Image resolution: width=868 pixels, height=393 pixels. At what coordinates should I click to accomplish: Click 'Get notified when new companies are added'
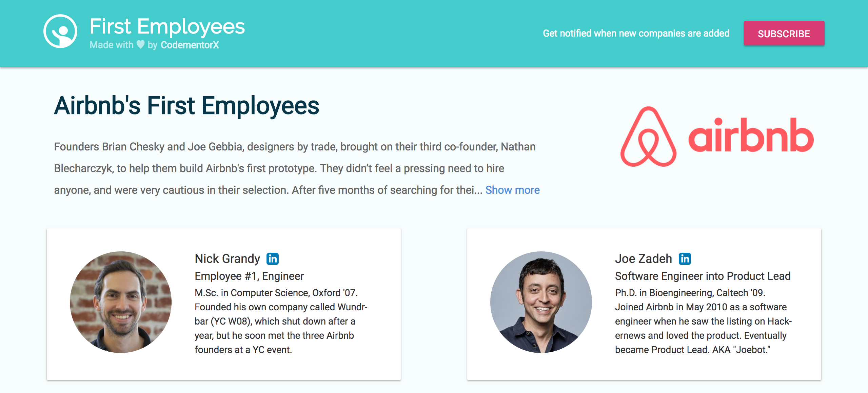(636, 33)
